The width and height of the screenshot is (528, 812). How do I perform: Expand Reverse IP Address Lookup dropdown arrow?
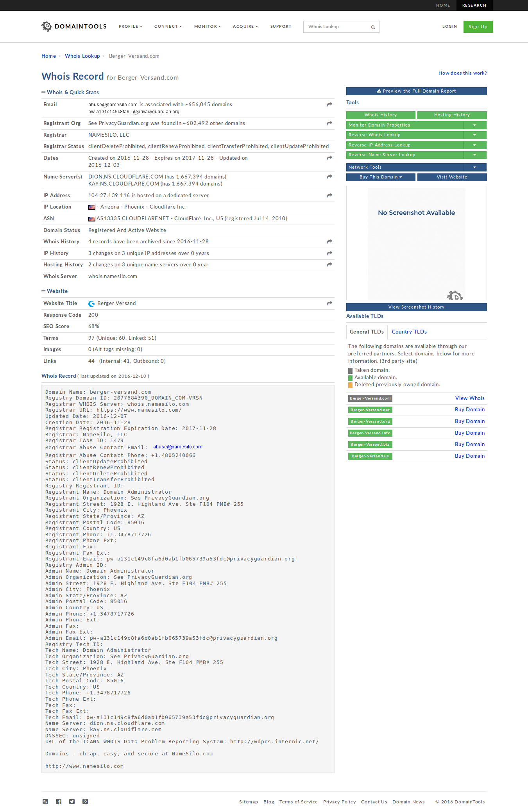tap(474, 145)
